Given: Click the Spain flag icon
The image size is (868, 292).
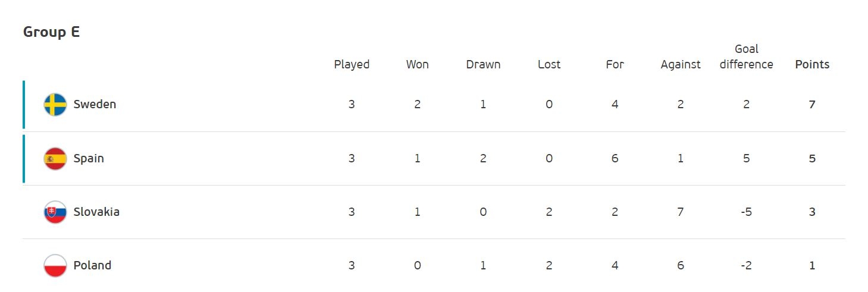Looking at the screenshot, I should click(55, 159).
